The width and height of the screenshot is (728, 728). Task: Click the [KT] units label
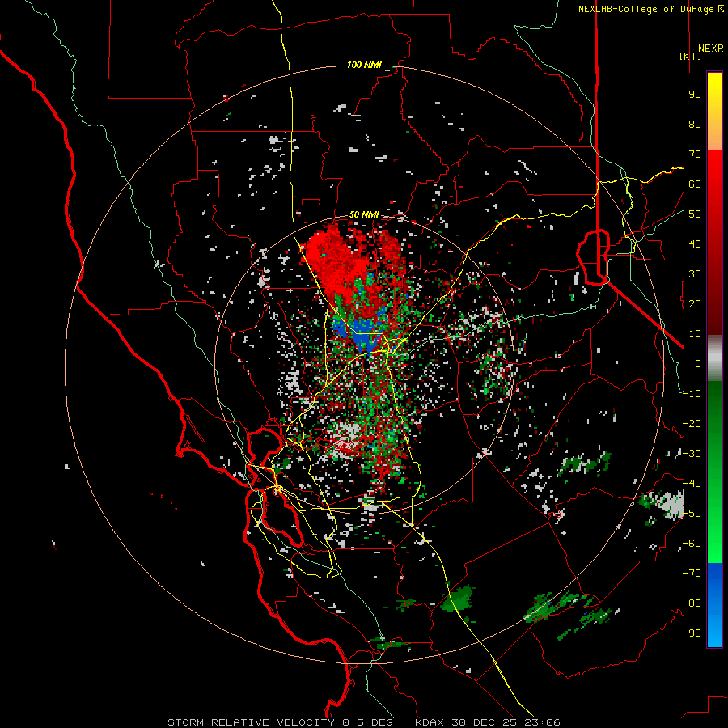pyautogui.click(x=690, y=56)
